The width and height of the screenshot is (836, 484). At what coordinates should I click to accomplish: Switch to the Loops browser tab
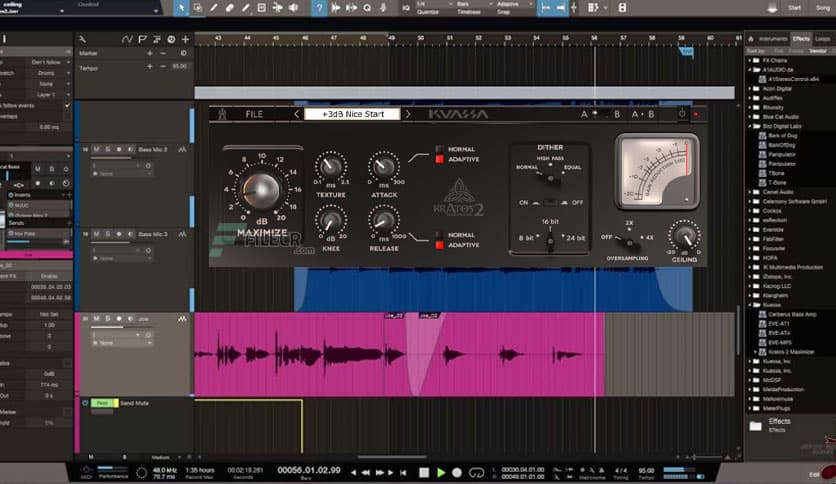823,39
